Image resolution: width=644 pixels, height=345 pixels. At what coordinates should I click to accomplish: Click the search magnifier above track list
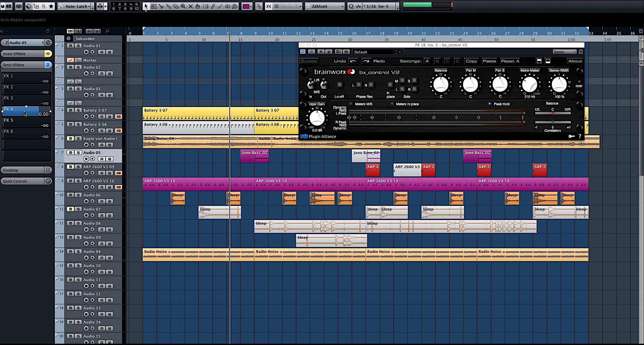[x=107, y=31]
